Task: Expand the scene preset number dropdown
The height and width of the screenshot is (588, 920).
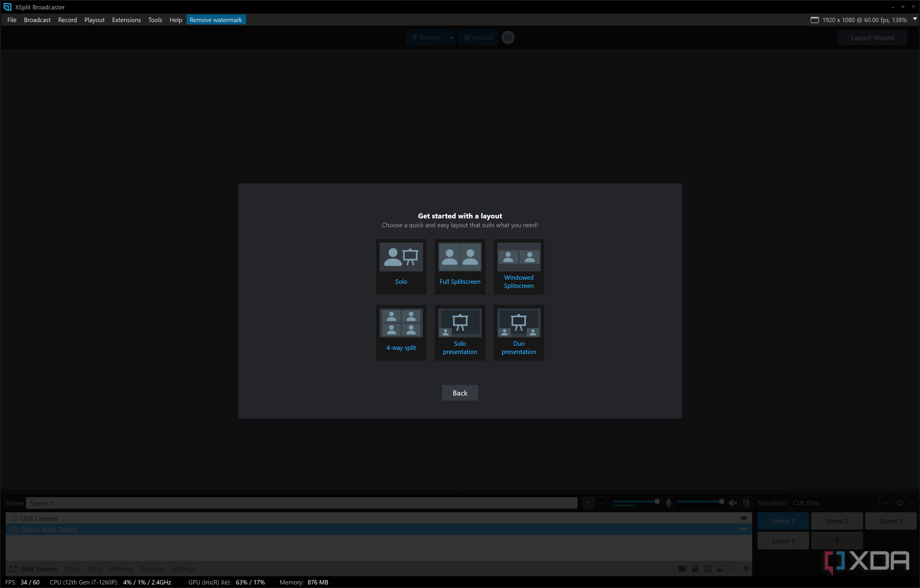Action: (601, 503)
